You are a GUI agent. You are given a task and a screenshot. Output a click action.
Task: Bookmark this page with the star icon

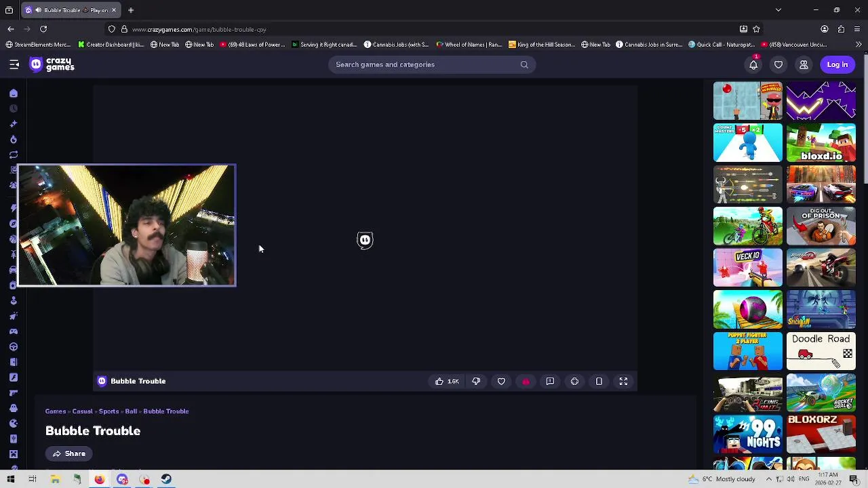pyautogui.click(x=756, y=29)
